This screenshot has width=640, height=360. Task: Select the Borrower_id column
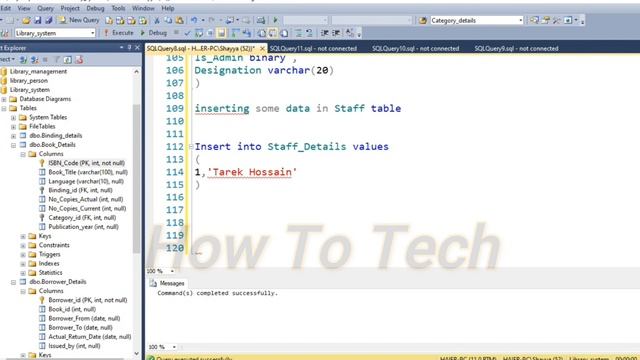click(88, 300)
